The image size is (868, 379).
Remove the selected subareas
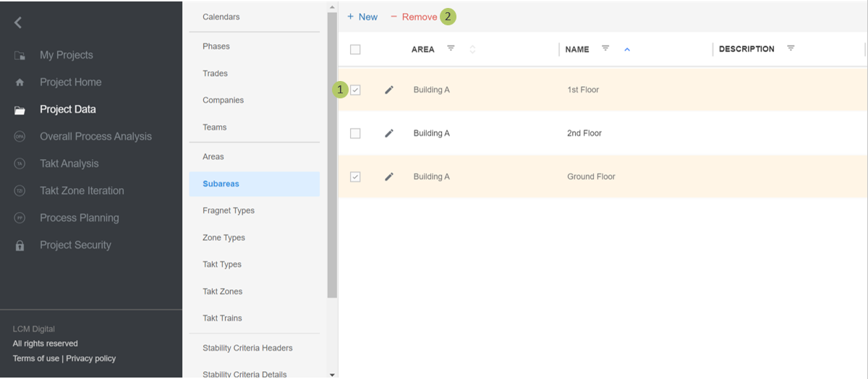click(x=414, y=17)
